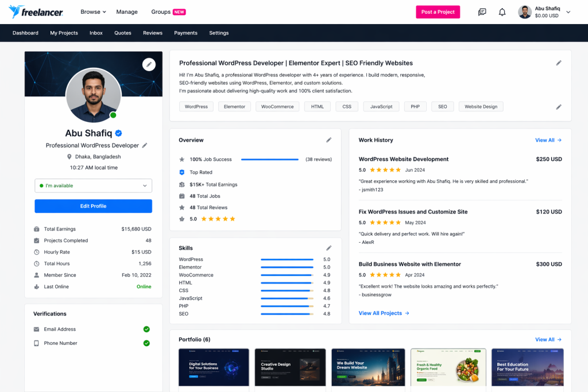588x392 pixels.
Task: Click the Total Earnings money icon in Overview
Action: click(x=182, y=185)
